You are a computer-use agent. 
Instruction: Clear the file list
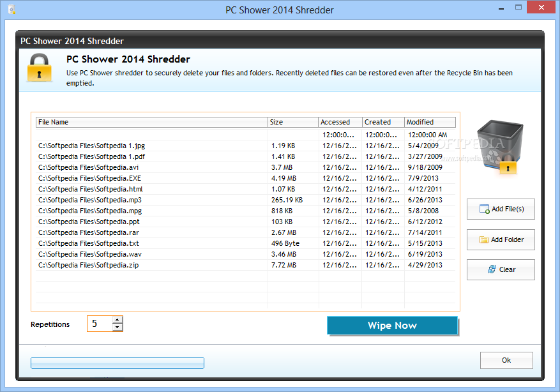(x=501, y=269)
